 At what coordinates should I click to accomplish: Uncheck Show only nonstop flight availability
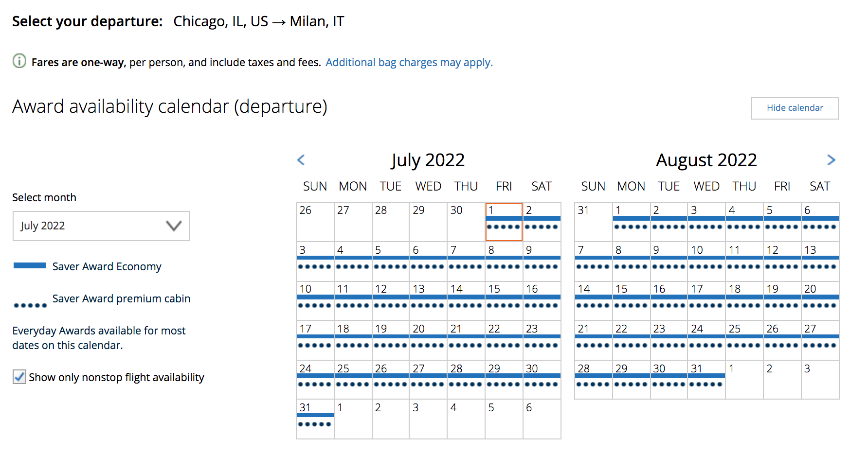point(19,377)
